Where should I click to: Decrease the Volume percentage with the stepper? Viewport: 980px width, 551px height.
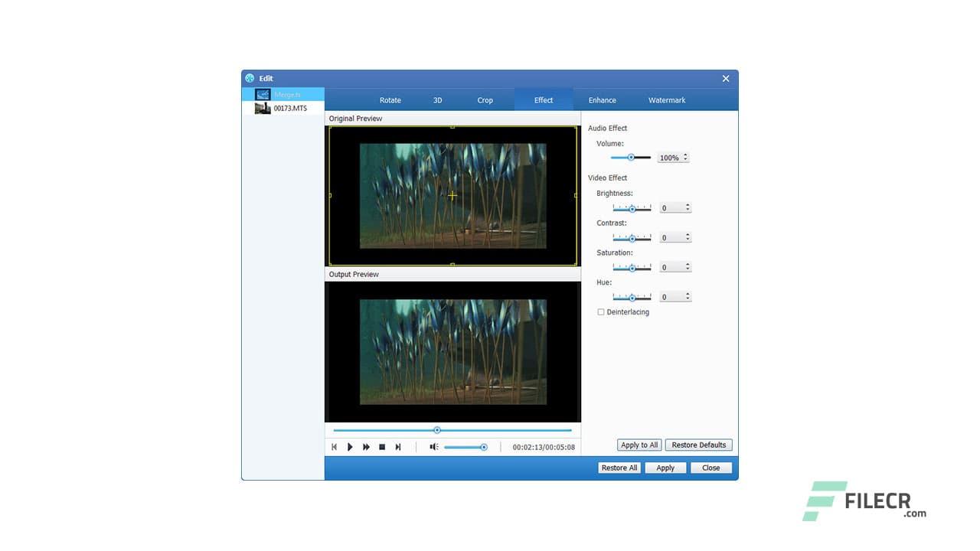(685, 160)
